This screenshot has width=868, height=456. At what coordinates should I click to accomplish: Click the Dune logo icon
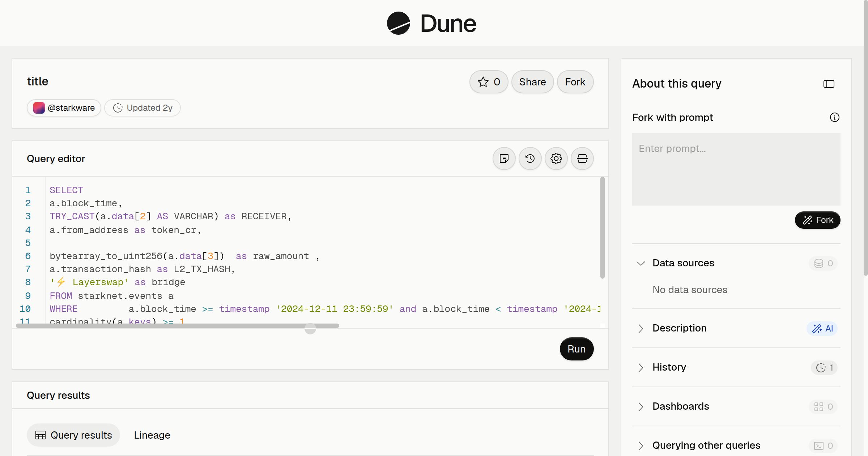[x=398, y=23]
